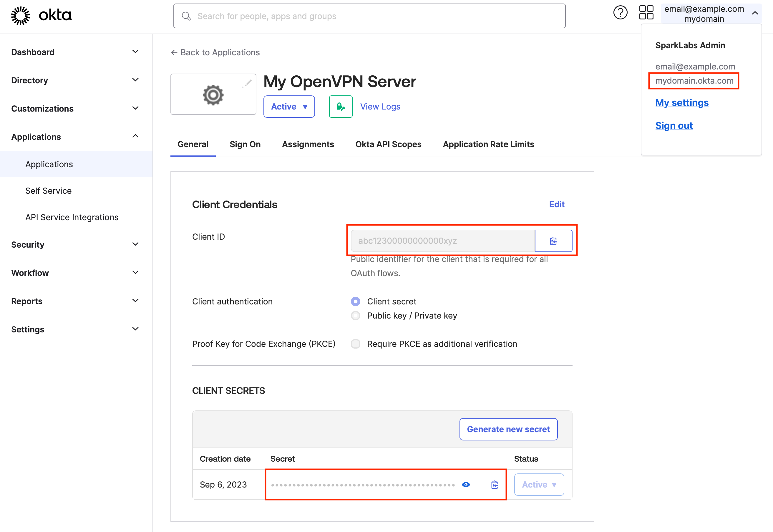Switch to the Assignments tab
This screenshot has height=532, width=773.
(308, 144)
